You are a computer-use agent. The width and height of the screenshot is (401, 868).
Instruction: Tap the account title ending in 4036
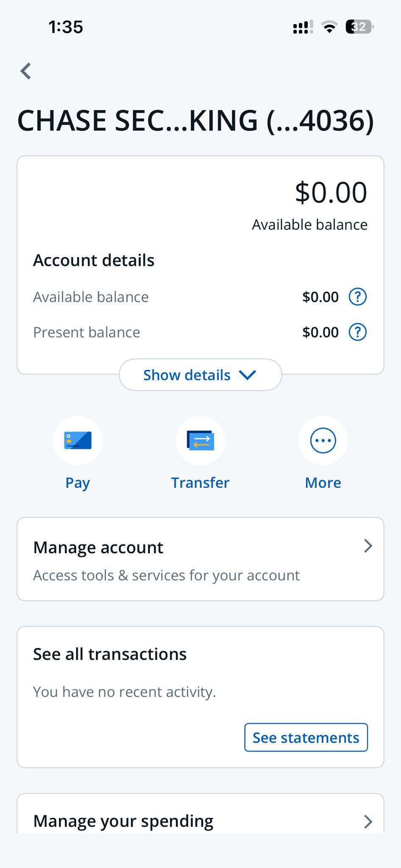click(196, 121)
